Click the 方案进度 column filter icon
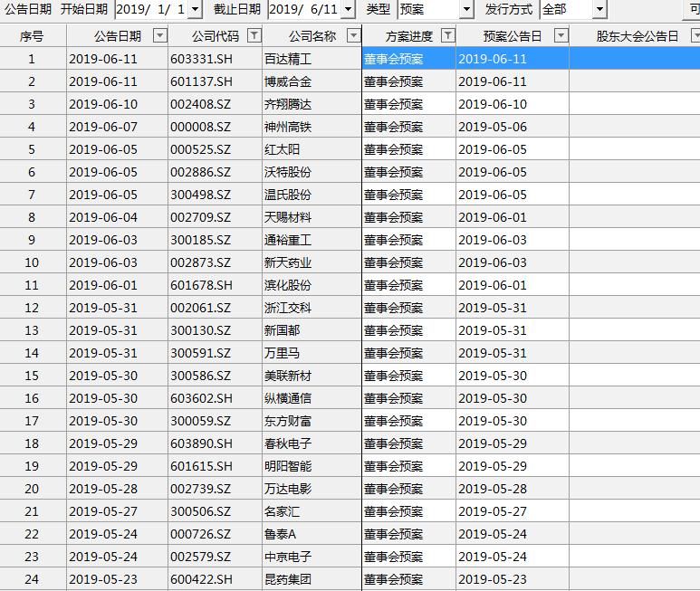The image size is (700, 591). click(x=447, y=36)
